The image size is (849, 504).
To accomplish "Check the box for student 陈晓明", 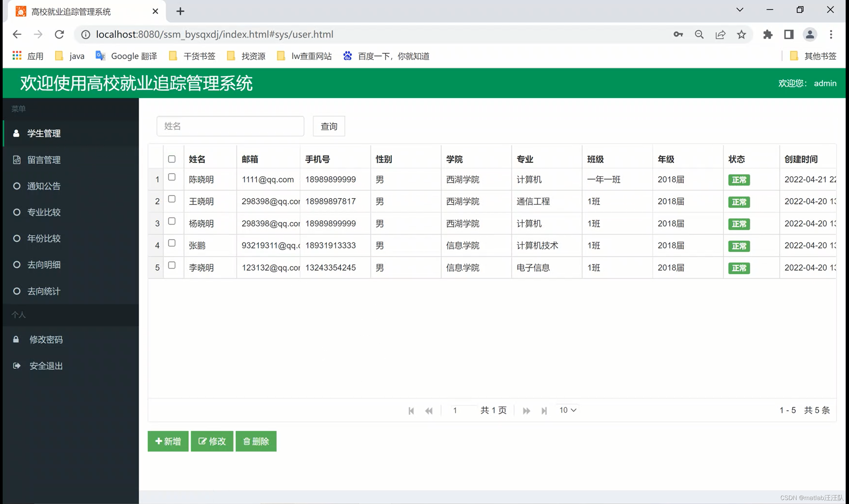I will pos(172,177).
